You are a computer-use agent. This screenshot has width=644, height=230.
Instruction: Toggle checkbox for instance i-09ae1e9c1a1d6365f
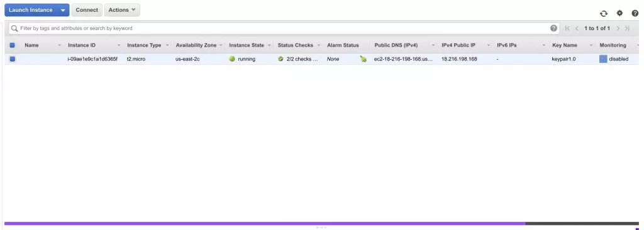(13, 59)
